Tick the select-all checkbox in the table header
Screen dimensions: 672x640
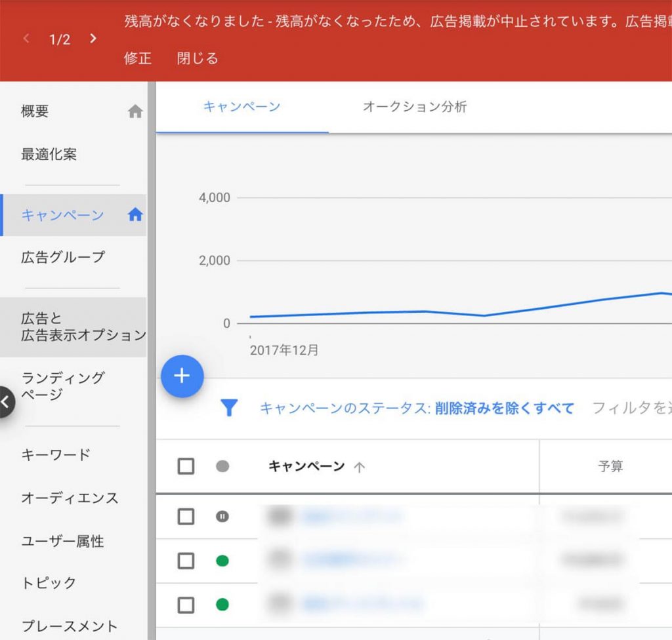click(186, 466)
